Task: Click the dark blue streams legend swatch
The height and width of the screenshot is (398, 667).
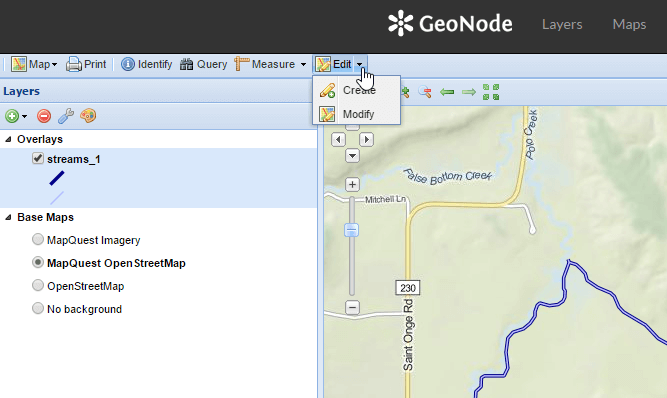Action: click(x=57, y=178)
